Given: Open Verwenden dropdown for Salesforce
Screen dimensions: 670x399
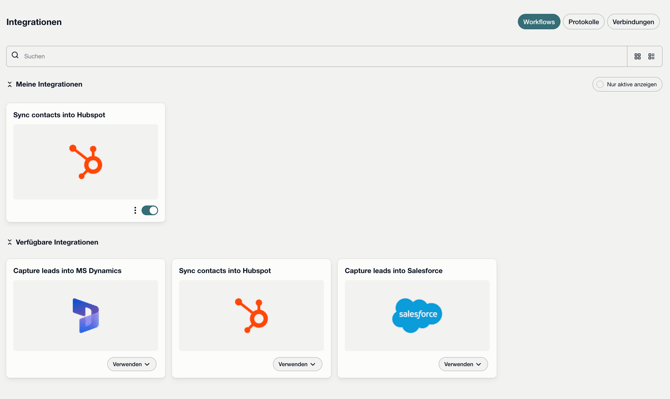Looking at the screenshot, I should 463,364.
